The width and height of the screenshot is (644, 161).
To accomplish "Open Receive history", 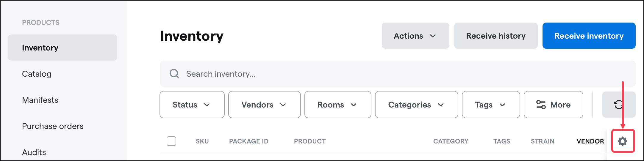I will coord(496,36).
